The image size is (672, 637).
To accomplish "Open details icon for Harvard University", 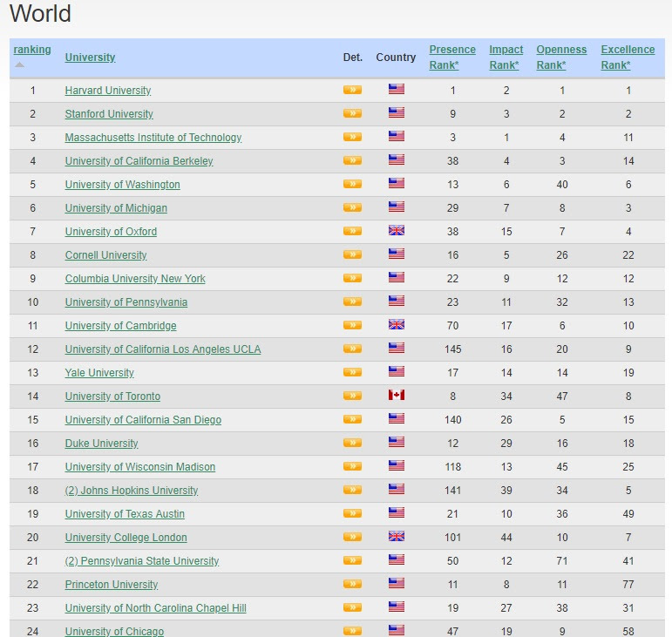I will [352, 90].
